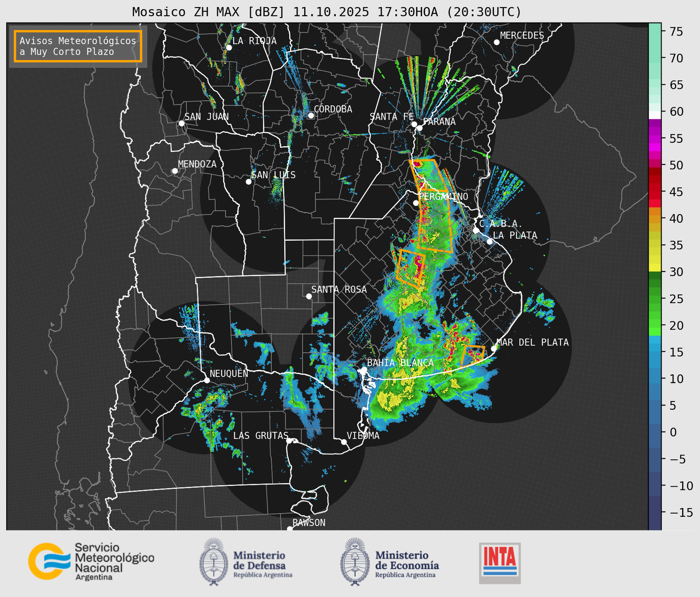Click the Avisos Meteorológicos a Muy Corto Plazo legend
The width and height of the screenshot is (700, 597).
pyautogui.click(x=78, y=46)
